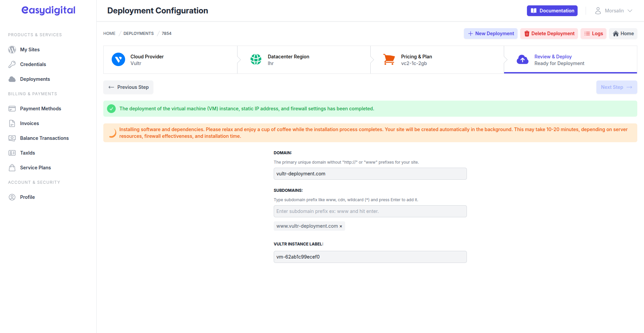644x333 pixels.
Task: Click the New Deployment button
Action: [490, 34]
